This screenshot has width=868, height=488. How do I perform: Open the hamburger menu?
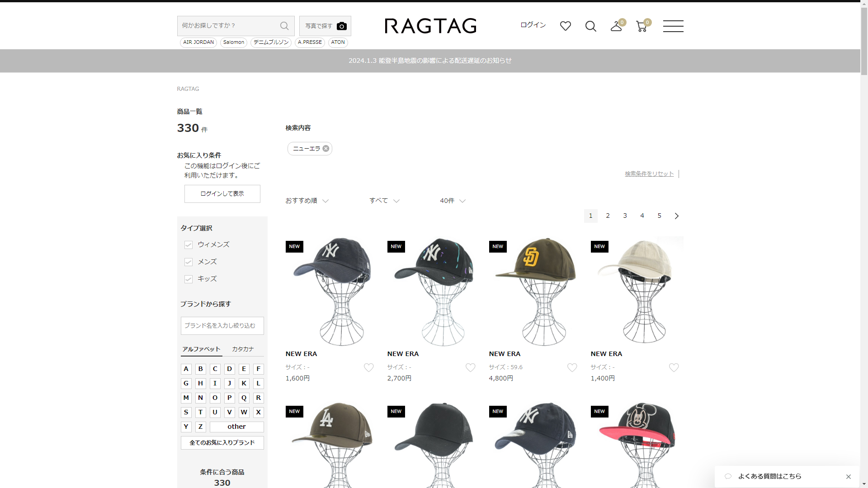(x=673, y=26)
